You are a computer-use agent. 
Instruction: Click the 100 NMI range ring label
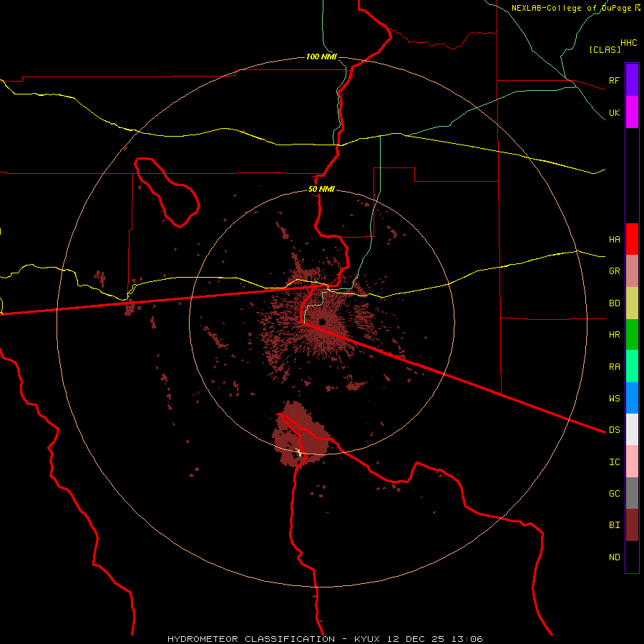(x=321, y=57)
